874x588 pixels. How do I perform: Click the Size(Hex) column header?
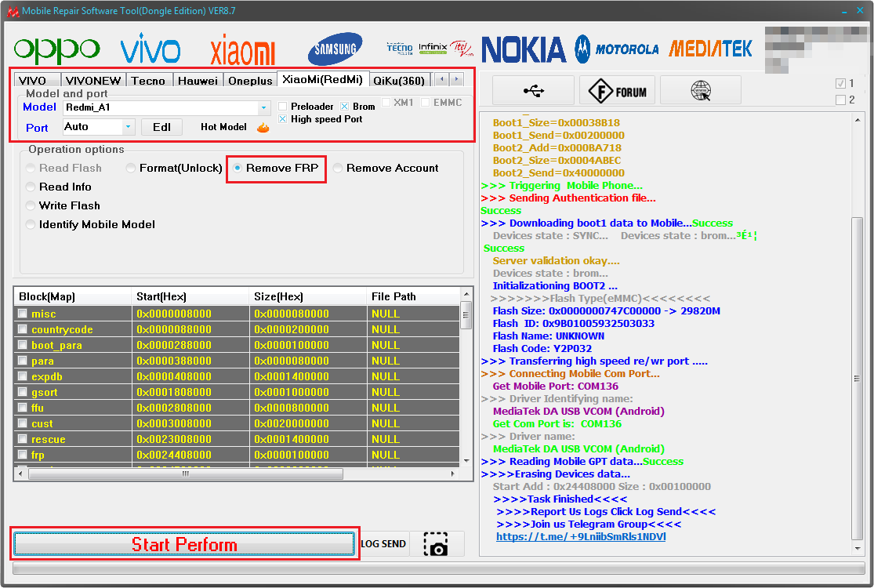pos(308,296)
